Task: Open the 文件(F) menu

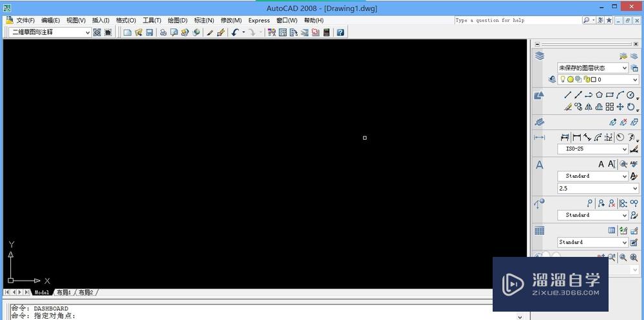Action: pyautogui.click(x=25, y=20)
